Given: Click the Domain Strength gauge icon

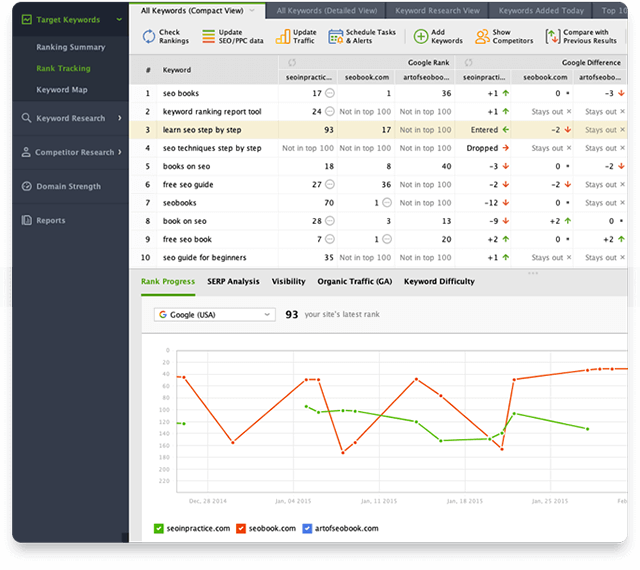Looking at the screenshot, I should (x=27, y=186).
